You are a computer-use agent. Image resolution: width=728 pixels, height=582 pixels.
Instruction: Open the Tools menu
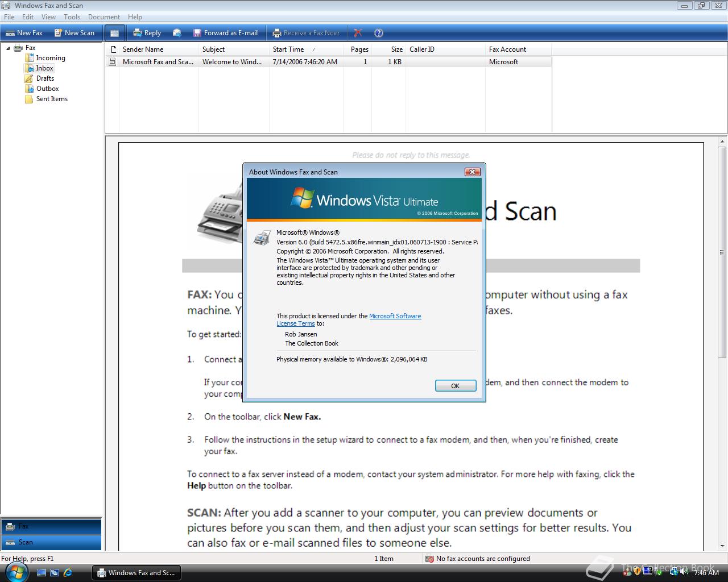[x=72, y=17]
